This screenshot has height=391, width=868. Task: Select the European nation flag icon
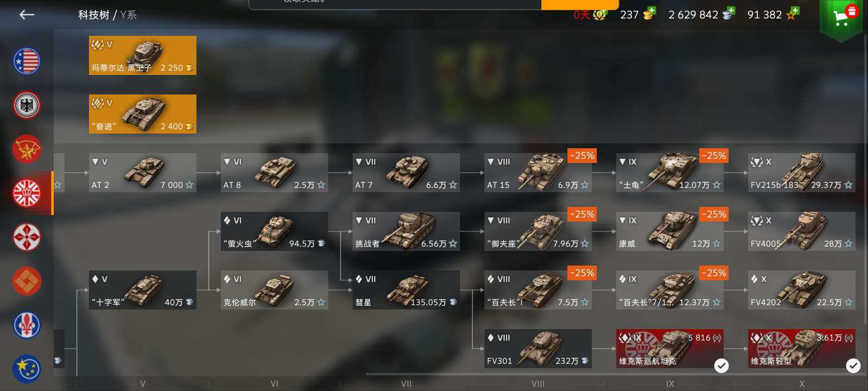point(27,369)
